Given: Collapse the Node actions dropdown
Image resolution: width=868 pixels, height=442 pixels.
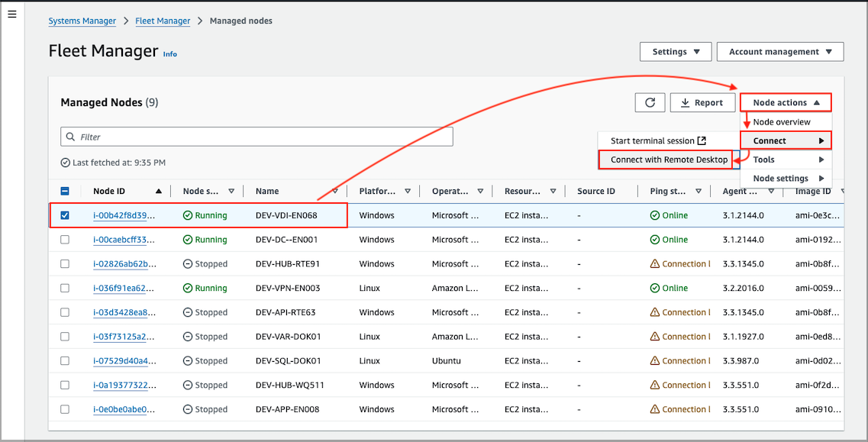Looking at the screenshot, I should tap(786, 102).
